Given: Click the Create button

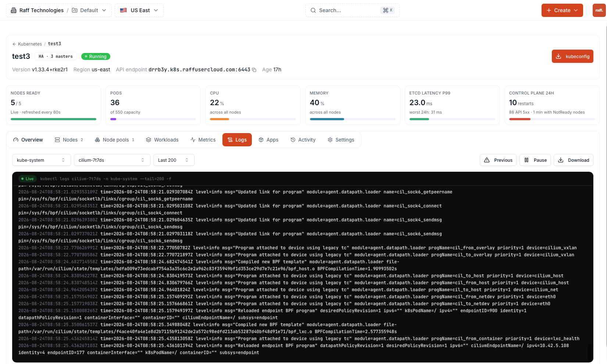Looking at the screenshot, I should 562,10.
